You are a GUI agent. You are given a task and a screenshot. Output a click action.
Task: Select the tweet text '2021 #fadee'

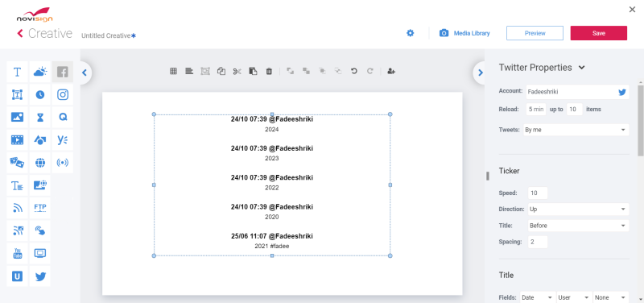272,246
